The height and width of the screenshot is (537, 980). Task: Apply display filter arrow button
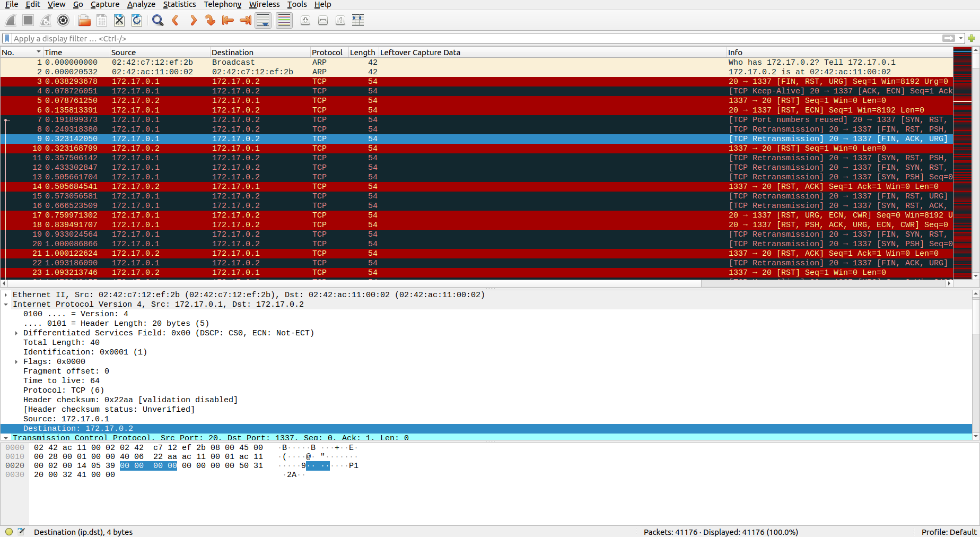949,38
